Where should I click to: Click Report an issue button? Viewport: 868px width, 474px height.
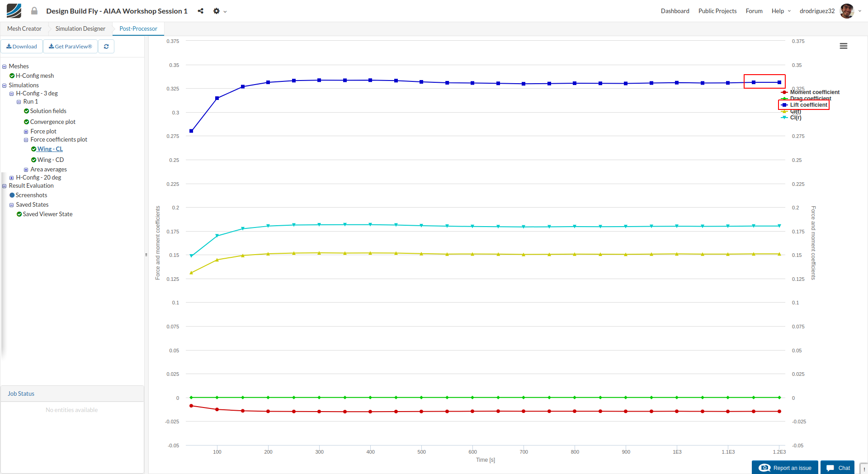(x=785, y=468)
